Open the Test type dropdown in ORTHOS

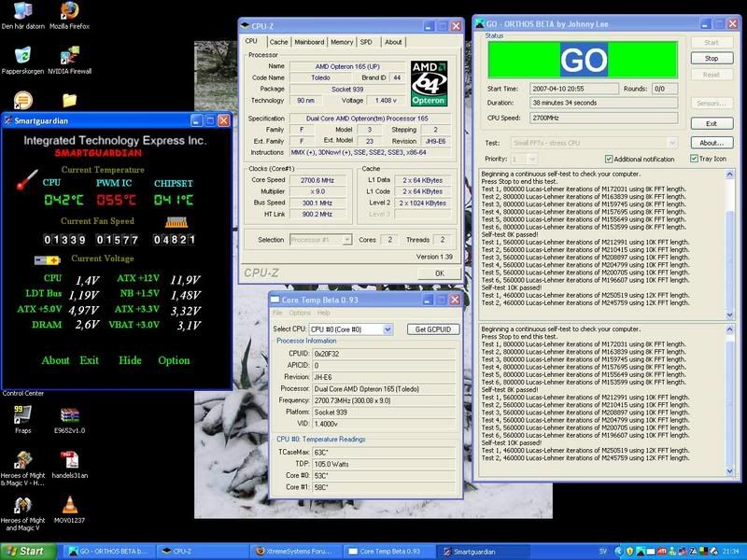(672, 143)
